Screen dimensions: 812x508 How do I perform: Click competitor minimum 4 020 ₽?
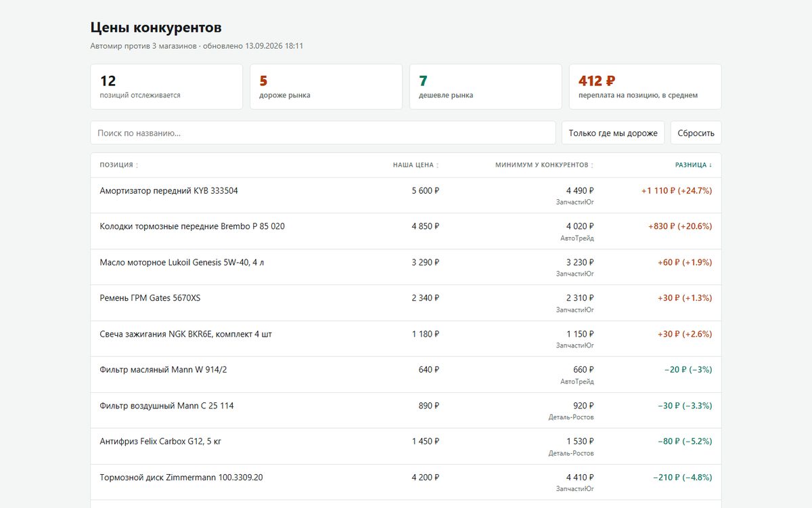(x=580, y=226)
